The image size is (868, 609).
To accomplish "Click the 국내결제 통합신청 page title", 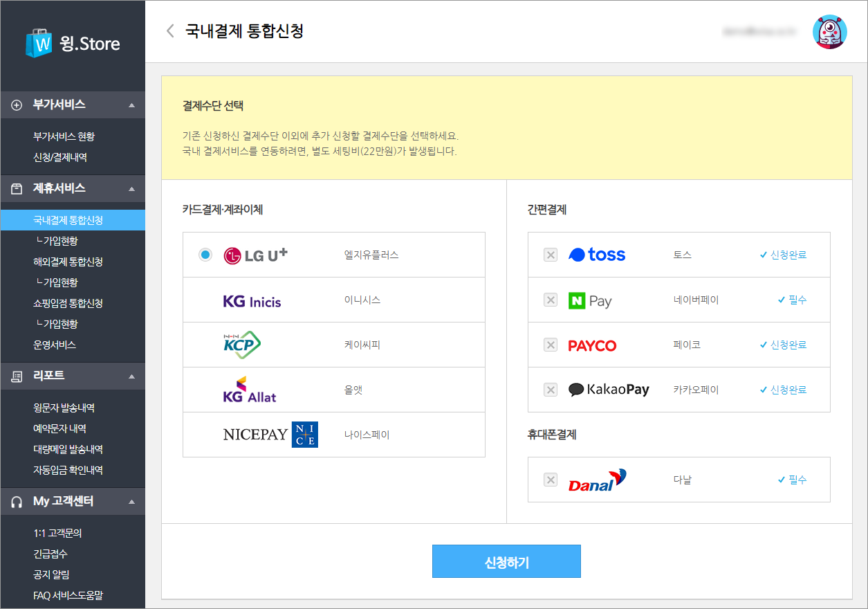I will pos(245,31).
